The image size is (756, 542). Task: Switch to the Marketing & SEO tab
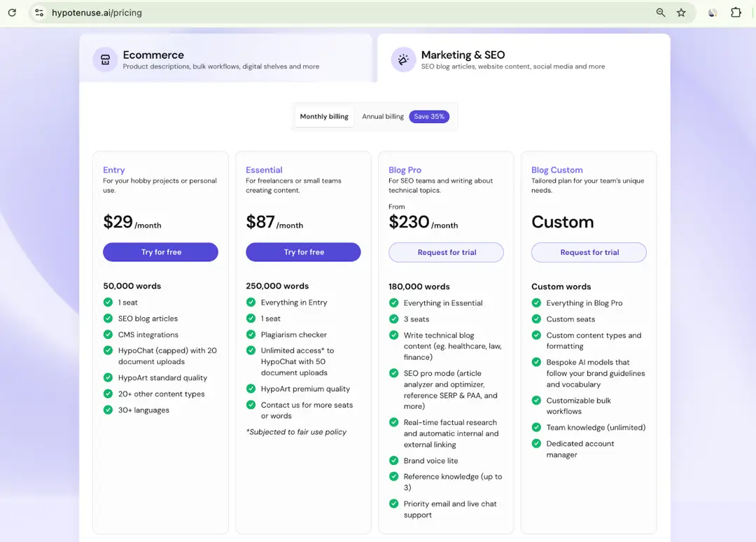coord(524,58)
